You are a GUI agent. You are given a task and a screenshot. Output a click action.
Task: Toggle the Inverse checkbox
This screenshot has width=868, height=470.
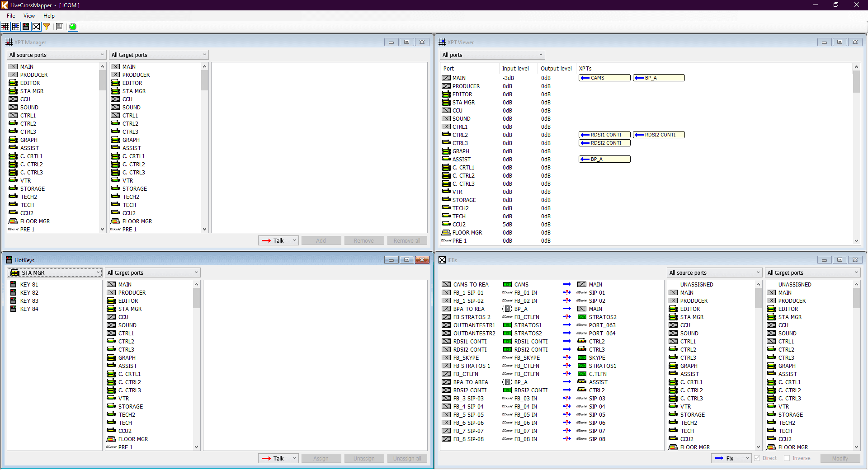click(787, 458)
